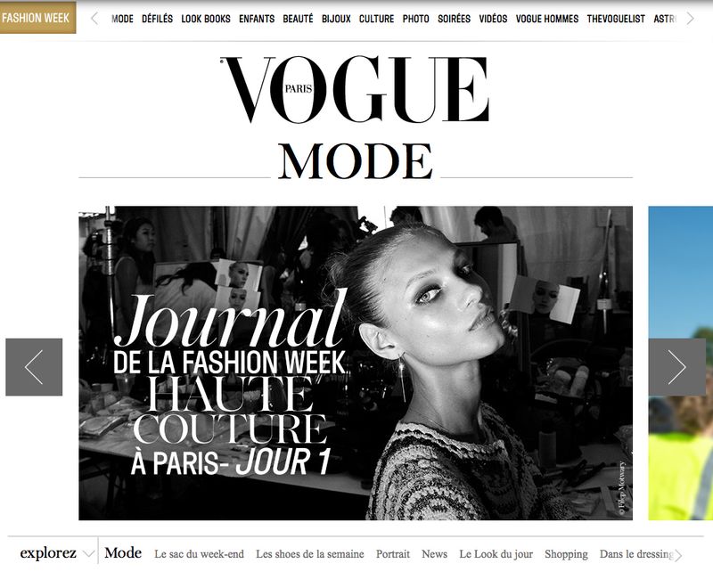Open the Fashion Week gold tab
Image resolution: width=713 pixels, height=588 pixels.
[37, 18]
